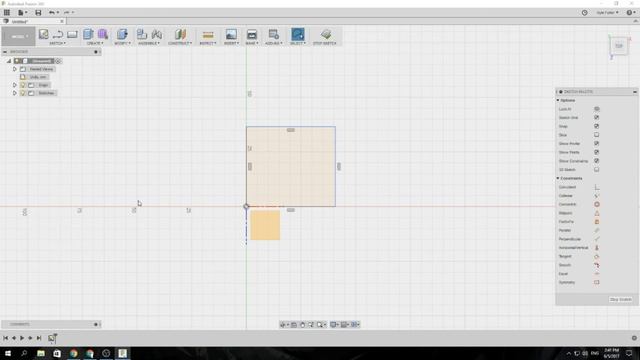Collapse the root component tree node

point(9,61)
